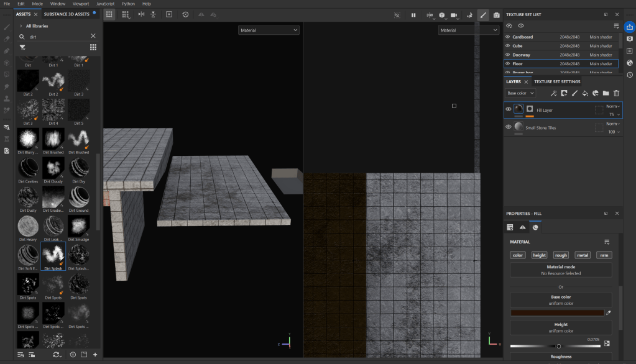Pause rendering with the pause icon

[413, 14]
